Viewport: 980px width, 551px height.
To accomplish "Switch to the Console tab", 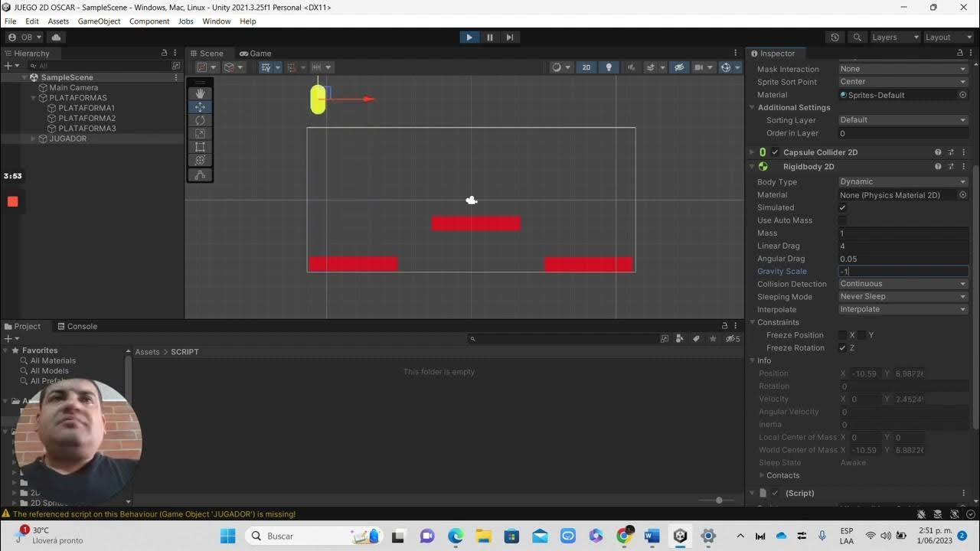I will (x=76, y=326).
